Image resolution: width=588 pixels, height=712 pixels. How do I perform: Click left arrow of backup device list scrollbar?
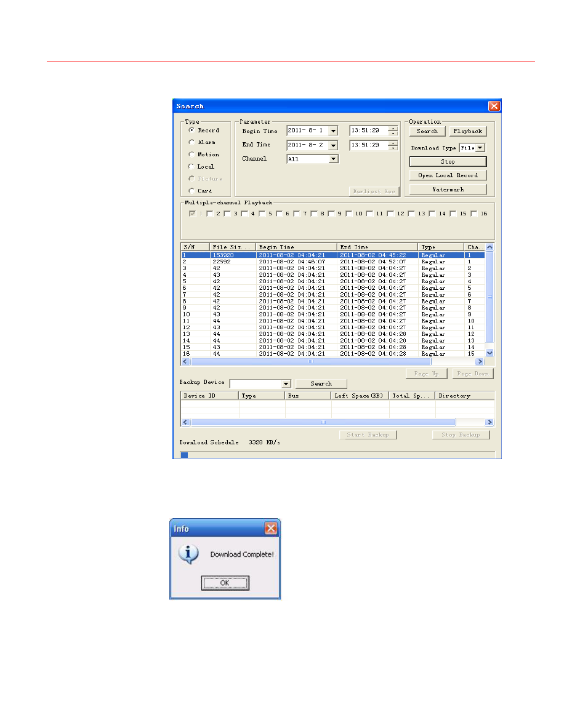coord(185,422)
